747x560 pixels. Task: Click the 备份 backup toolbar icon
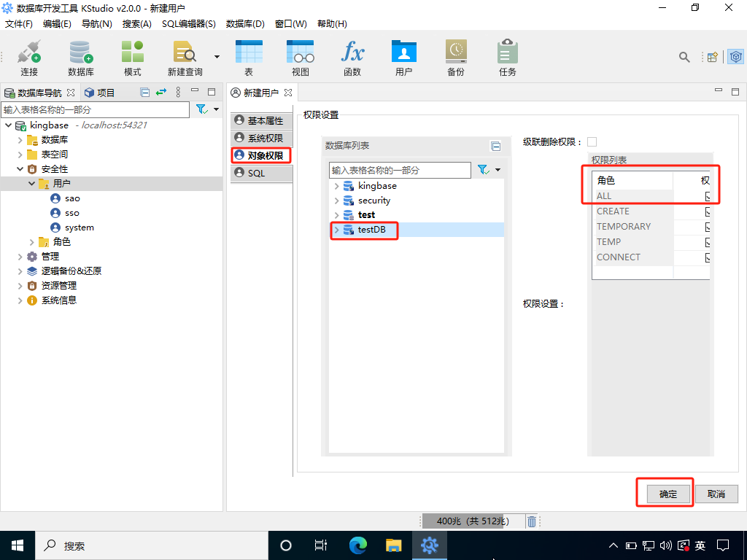click(456, 52)
